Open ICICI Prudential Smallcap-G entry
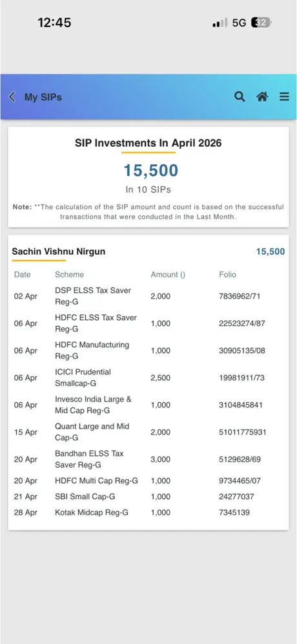Viewport: 297px width, 644px height. coord(148,378)
